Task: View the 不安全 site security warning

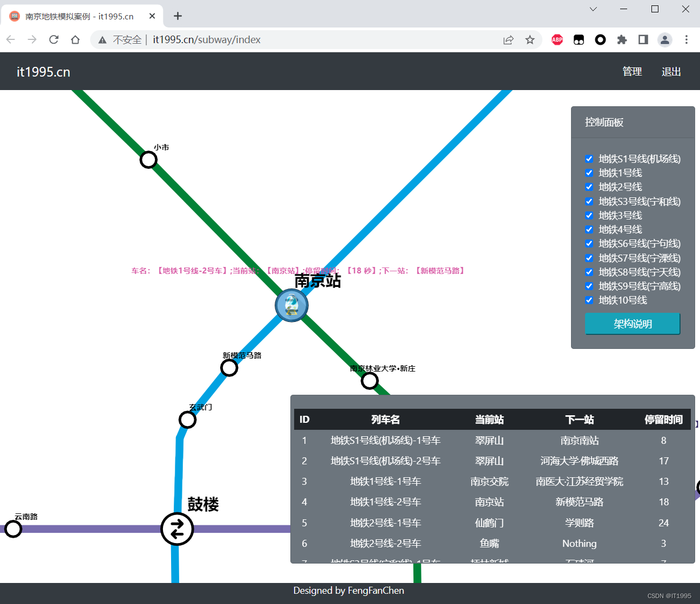Action: point(121,40)
